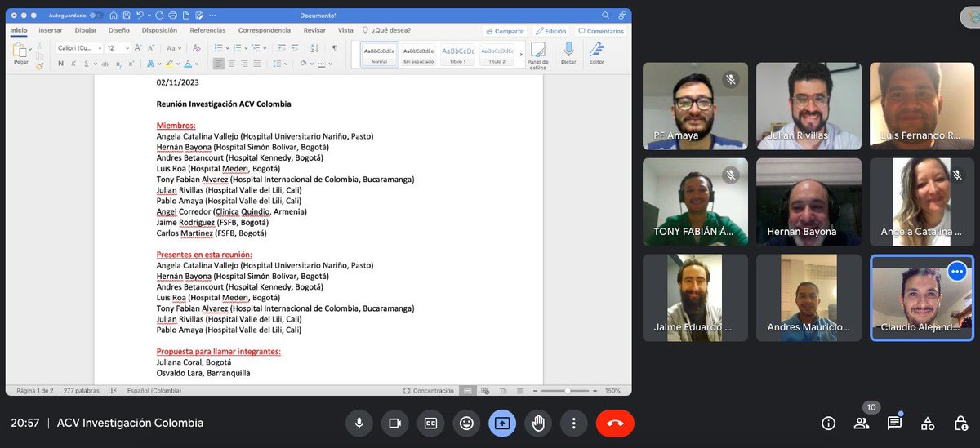The height and width of the screenshot is (448, 980).
Task: Align text left in the paragraph
Action: [x=218, y=64]
